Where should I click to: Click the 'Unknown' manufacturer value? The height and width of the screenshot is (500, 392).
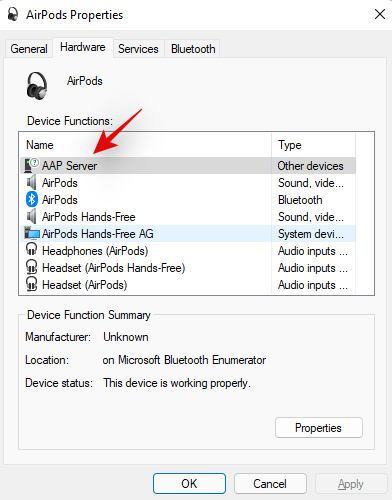point(126,337)
